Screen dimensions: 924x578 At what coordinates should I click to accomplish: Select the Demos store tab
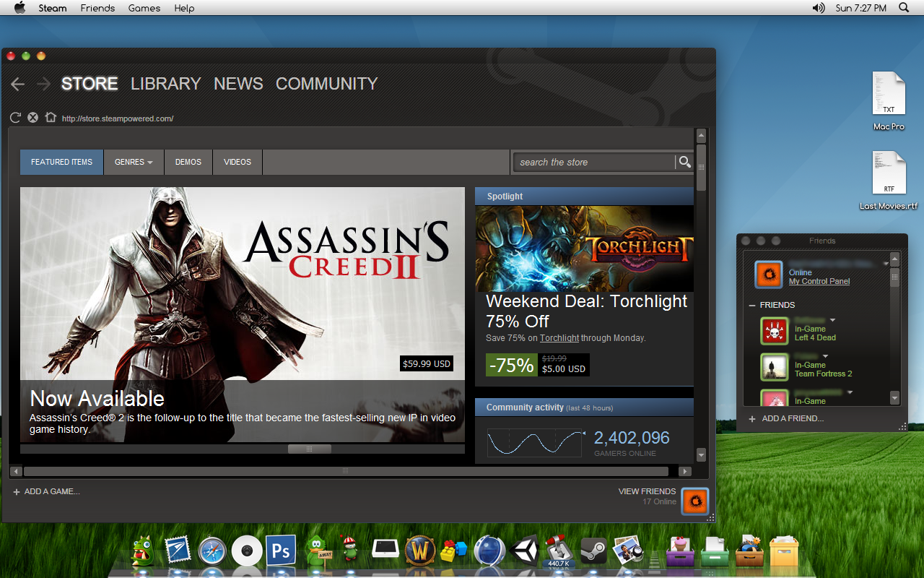188,163
